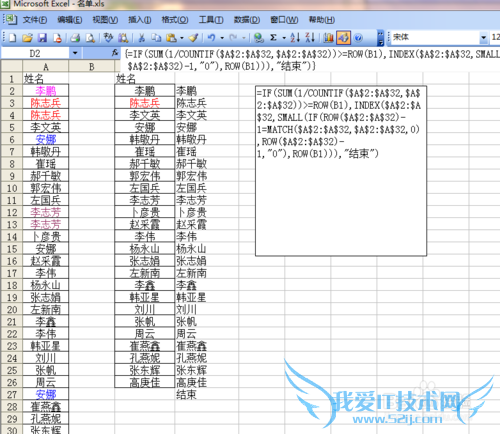Save the workbook with the floppy icon
The image size is (500, 434).
point(42,38)
